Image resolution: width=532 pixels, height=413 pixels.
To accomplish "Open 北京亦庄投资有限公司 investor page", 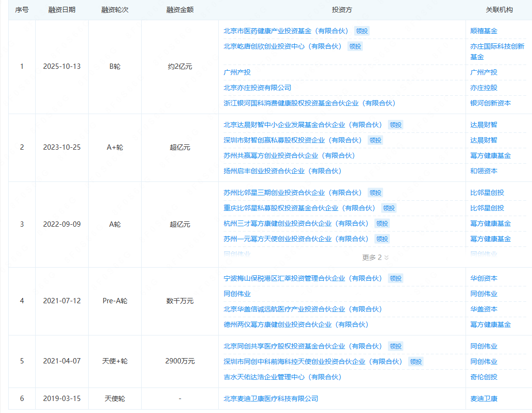I will click(257, 88).
